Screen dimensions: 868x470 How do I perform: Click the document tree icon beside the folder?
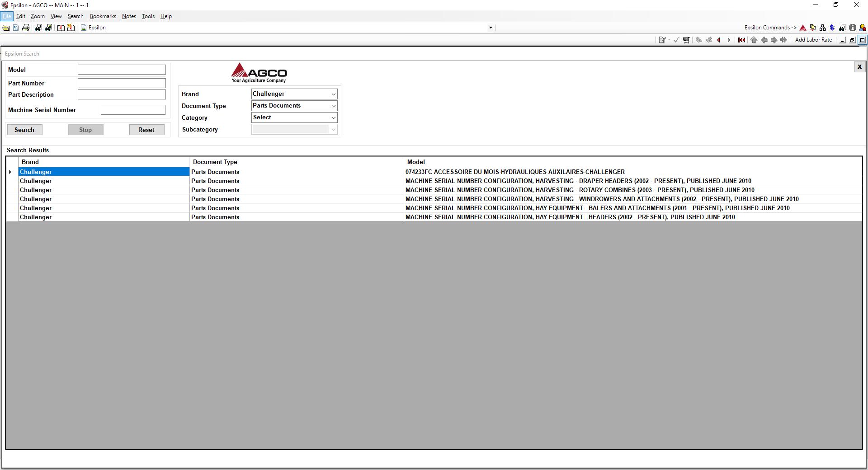pyautogui.click(x=16, y=28)
